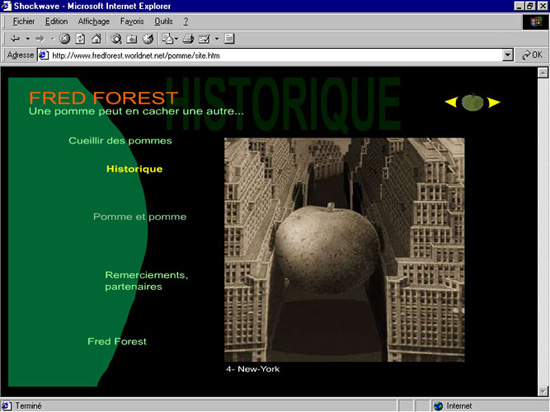Open Favorites folder toolbar icon
Image resolution: width=550 pixels, height=412 pixels.
132,39
